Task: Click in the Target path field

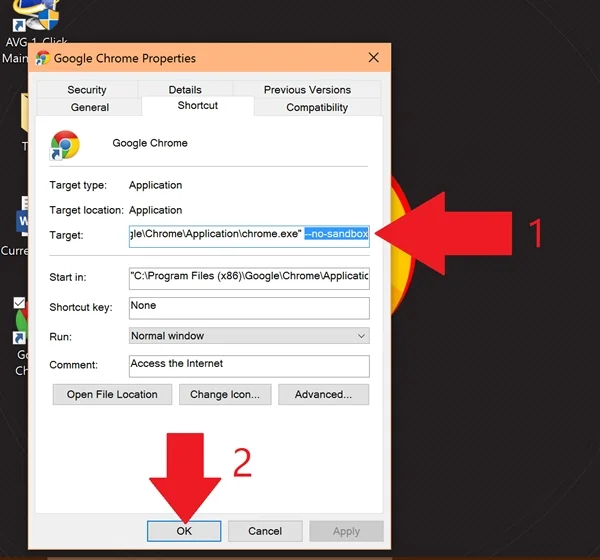Action: (249, 236)
